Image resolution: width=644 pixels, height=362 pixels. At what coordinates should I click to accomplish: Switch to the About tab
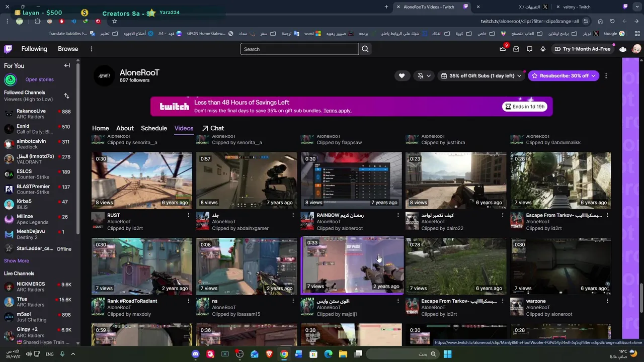click(125, 128)
